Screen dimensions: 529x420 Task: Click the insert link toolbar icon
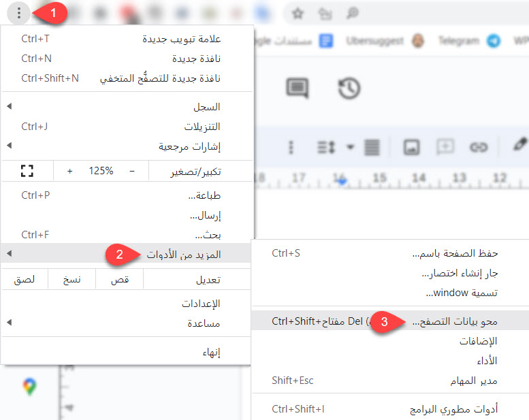(479, 148)
